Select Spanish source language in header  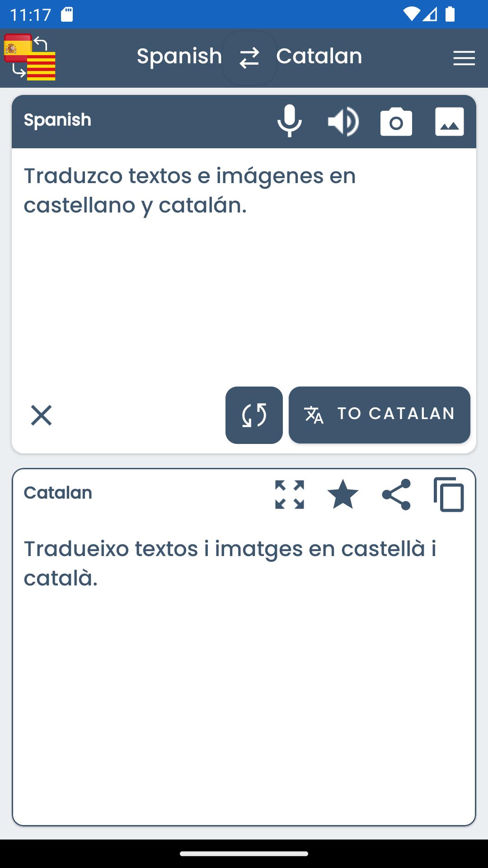click(179, 57)
